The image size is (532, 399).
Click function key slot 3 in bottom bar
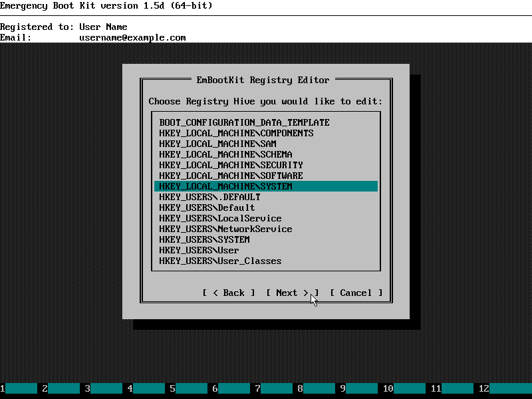pyautogui.click(x=104, y=388)
